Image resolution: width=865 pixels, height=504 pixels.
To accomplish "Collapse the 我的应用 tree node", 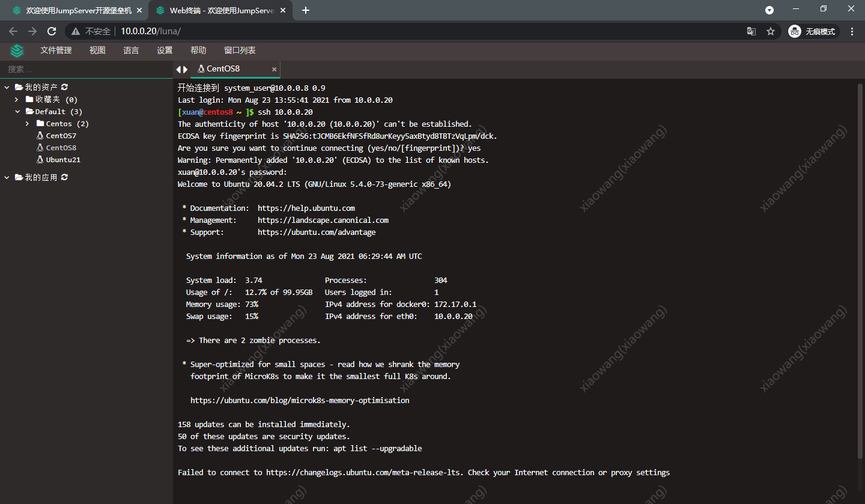I will point(7,178).
